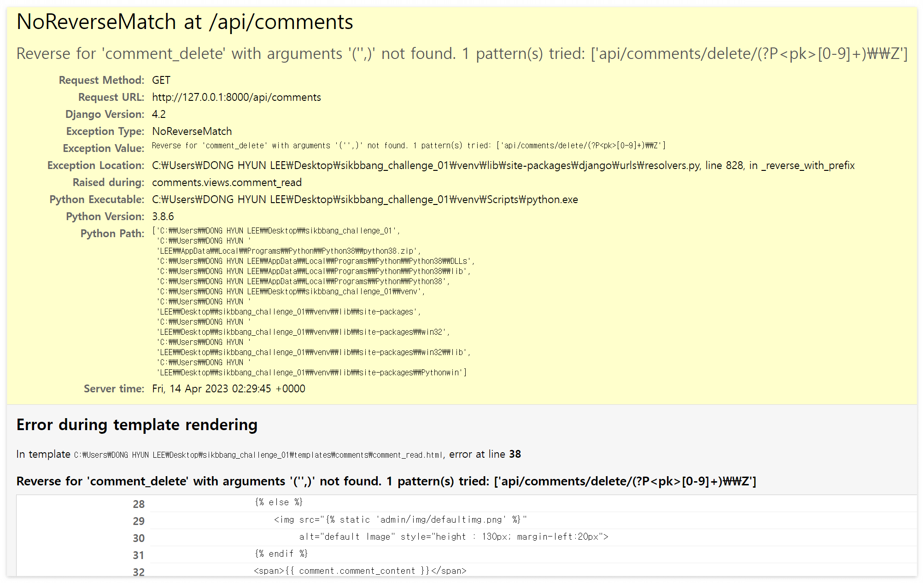
Task: Click the Python Version value 3.8.6
Action: point(163,216)
